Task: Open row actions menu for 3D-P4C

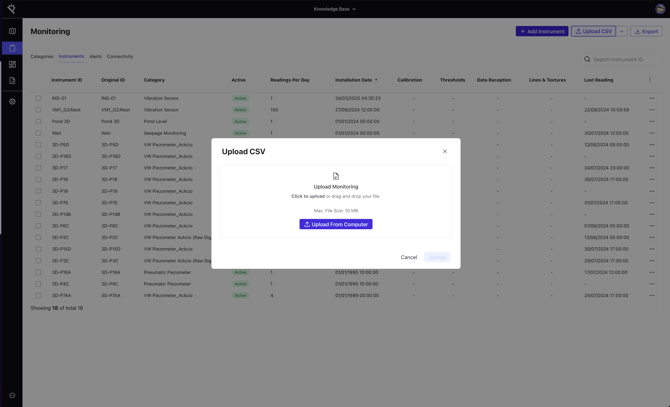Action: pyautogui.click(x=652, y=284)
